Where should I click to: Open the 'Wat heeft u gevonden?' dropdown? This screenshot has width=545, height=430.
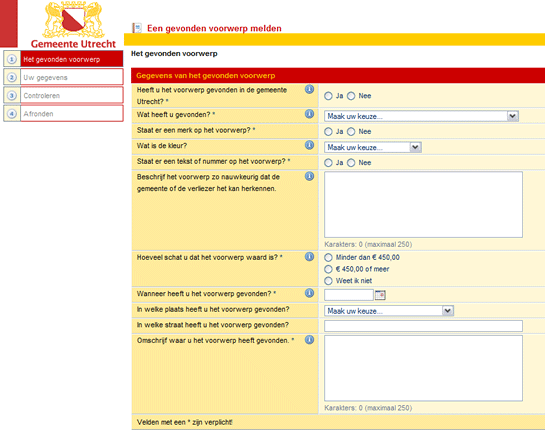click(x=421, y=116)
